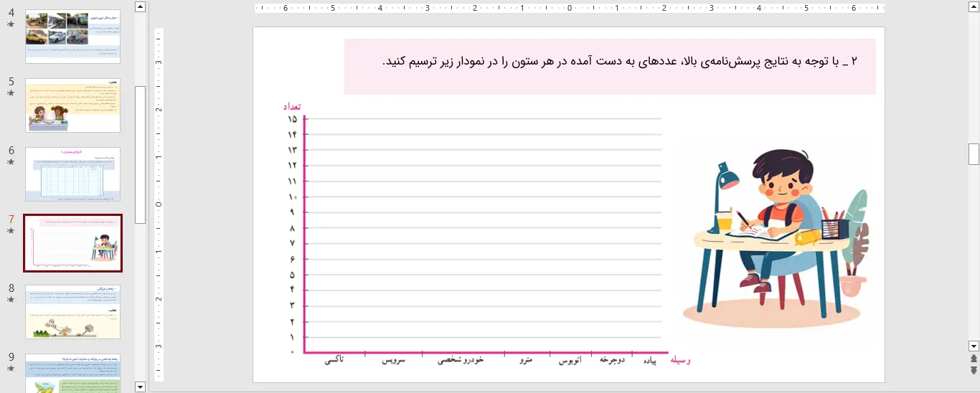Screen dimensions: 980x393
Task: Select slide 8 thumbnail
Action: tap(72, 312)
